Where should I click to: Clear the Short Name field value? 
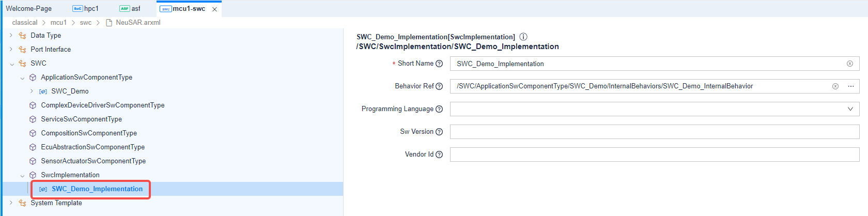(849, 64)
